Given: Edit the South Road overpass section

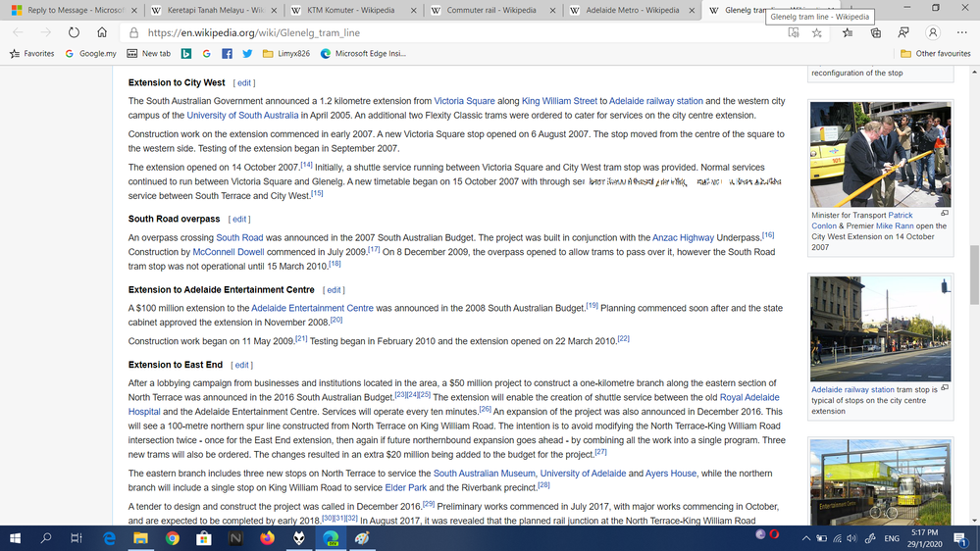Looking at the screenshot, I should point(239,220).
